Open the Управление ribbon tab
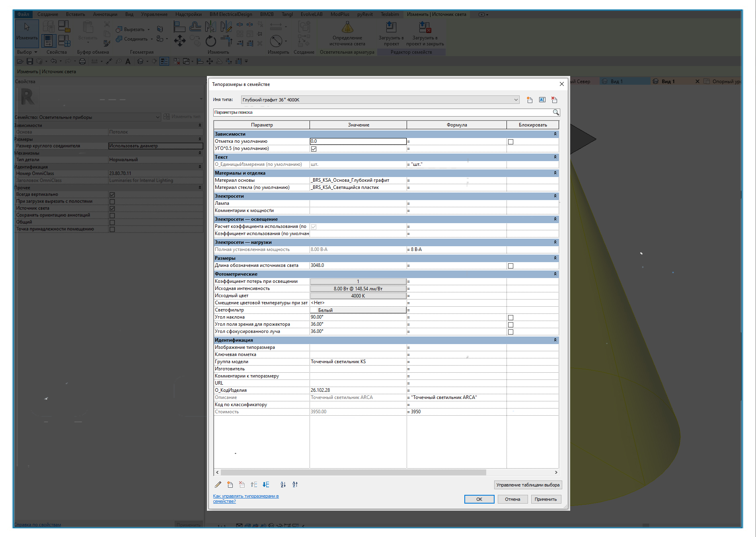Viewport: 756px width, 537px height. click(154, 14)
